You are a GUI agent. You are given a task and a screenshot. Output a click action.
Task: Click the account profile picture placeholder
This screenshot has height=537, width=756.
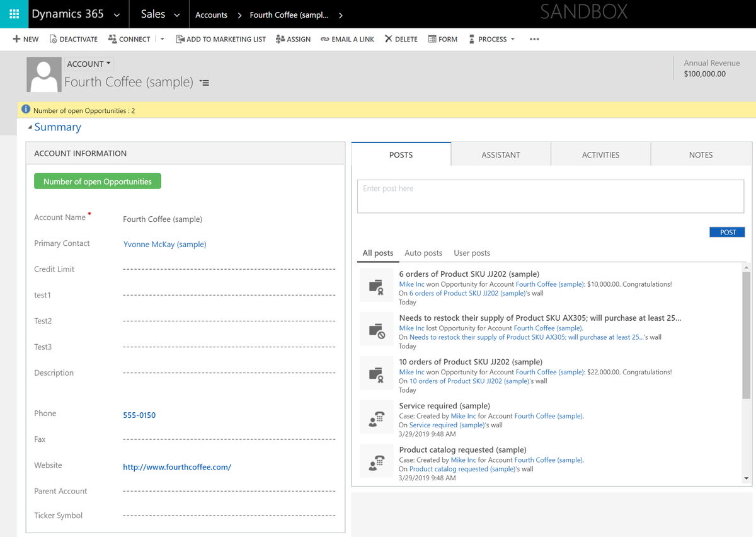44,74
